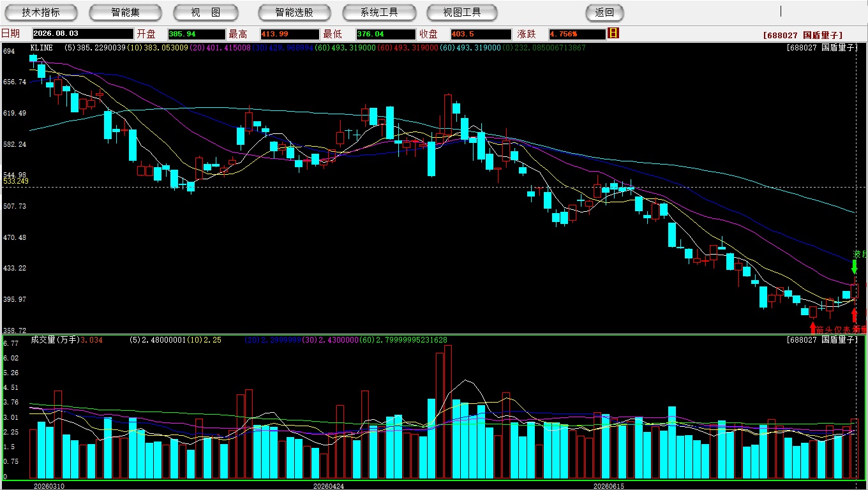Click the red up arrow beside 箭头仅表 text

[x=812, y=329]
